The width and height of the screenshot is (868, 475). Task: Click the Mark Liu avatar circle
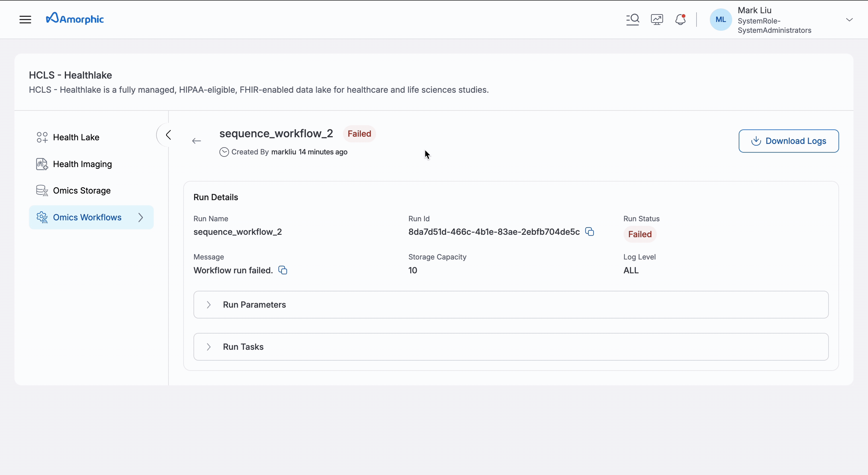tap(720, 19)
